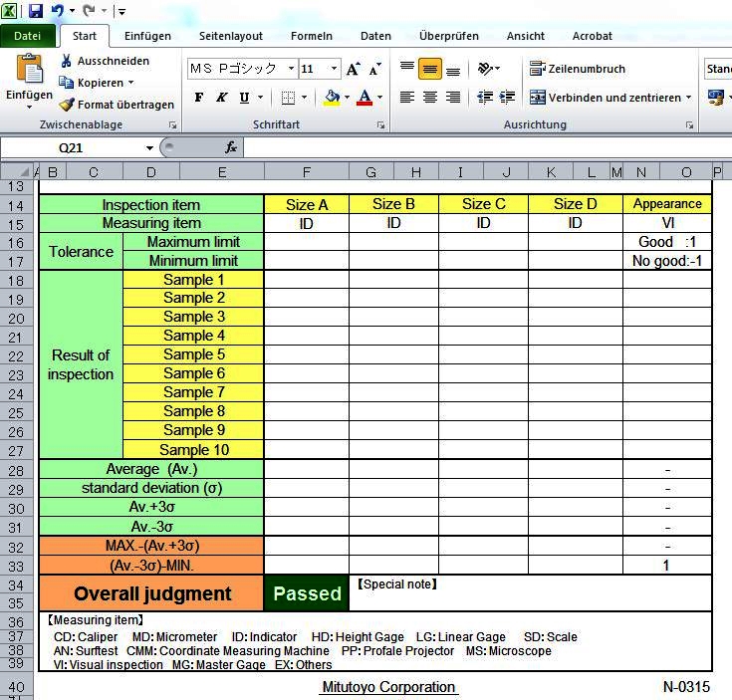This screenshot has width=732, height=700.
Task: Click the Mitutoyo Corporation text
Action: (x=388, y=687)
